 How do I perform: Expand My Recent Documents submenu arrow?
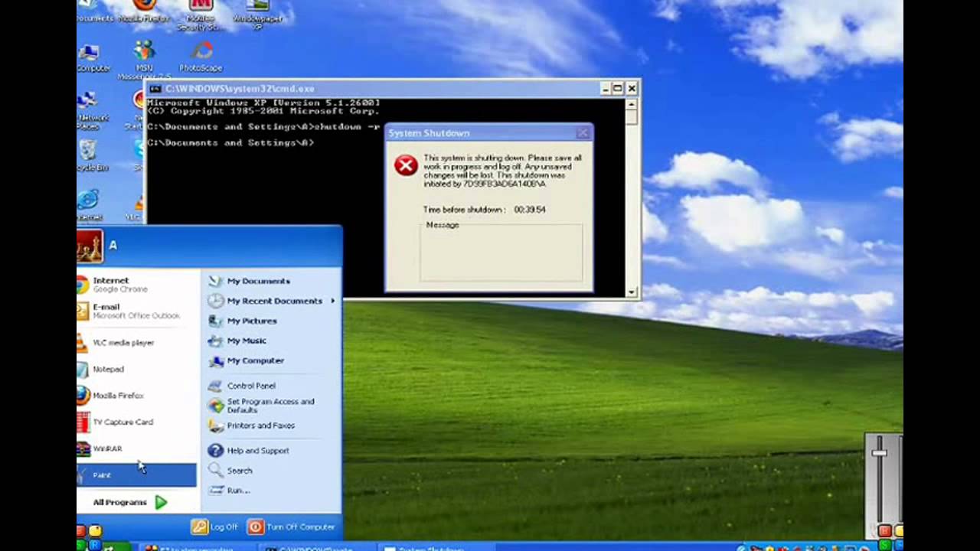[333, 301]
